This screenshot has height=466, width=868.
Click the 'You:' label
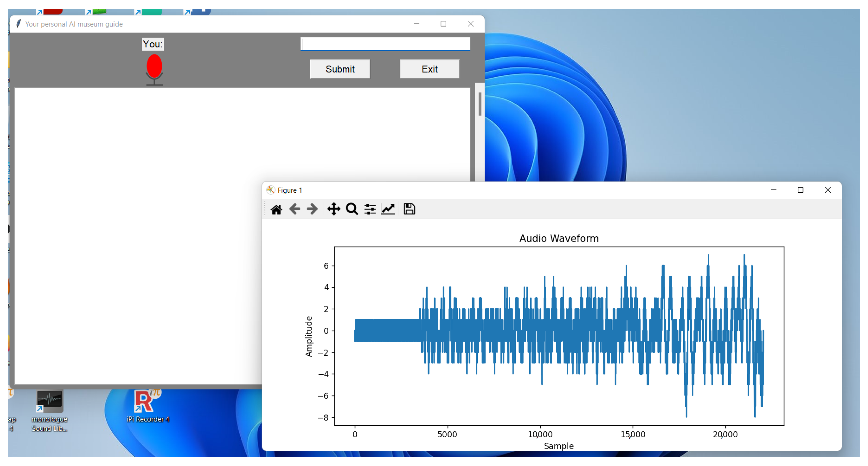[x=153, y=44]
